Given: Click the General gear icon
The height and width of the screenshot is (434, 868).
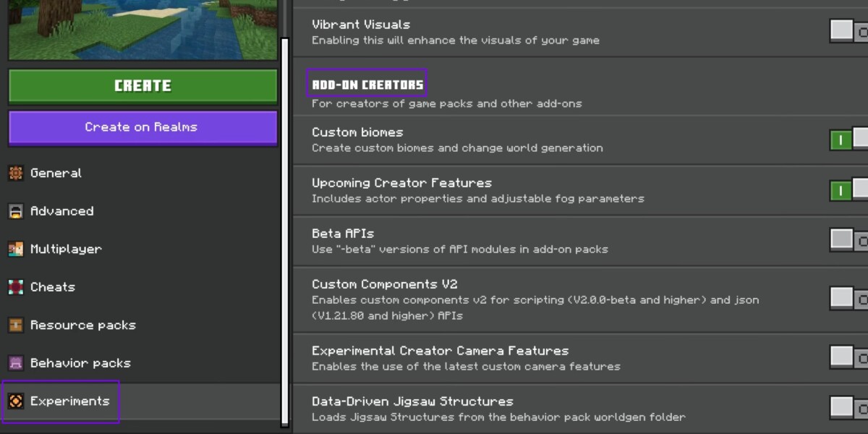Looking at the screenshot, I should (x=17, y=173).
